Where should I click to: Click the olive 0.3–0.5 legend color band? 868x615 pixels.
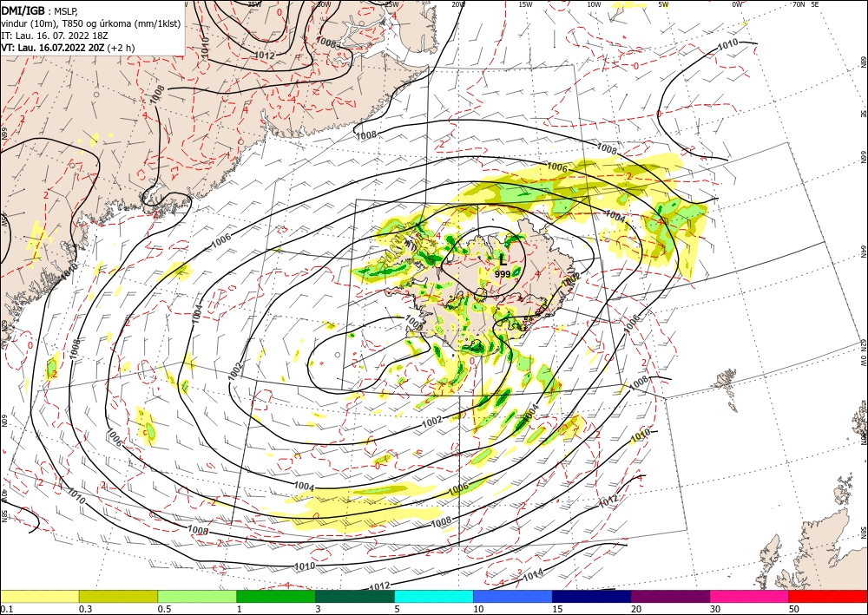(118, 596)
